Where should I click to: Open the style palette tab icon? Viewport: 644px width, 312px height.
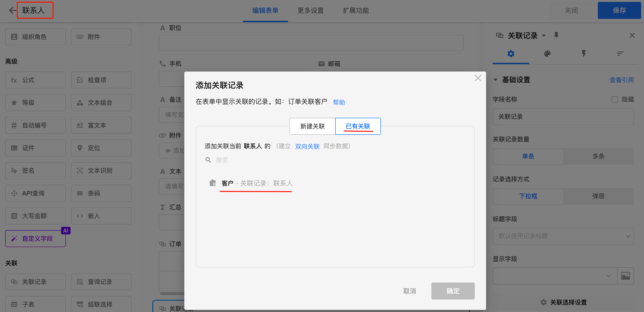tap(547, 54)
